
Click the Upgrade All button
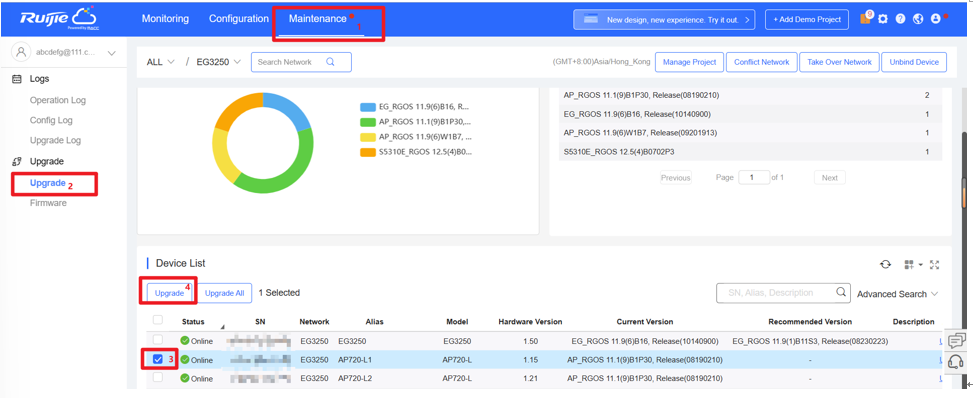click(x=225, y=293)
